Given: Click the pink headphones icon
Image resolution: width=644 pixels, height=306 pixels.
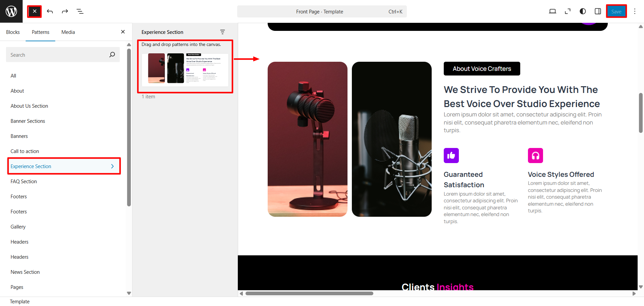Looking at the screenshot, I should click(x=535, y=156).
